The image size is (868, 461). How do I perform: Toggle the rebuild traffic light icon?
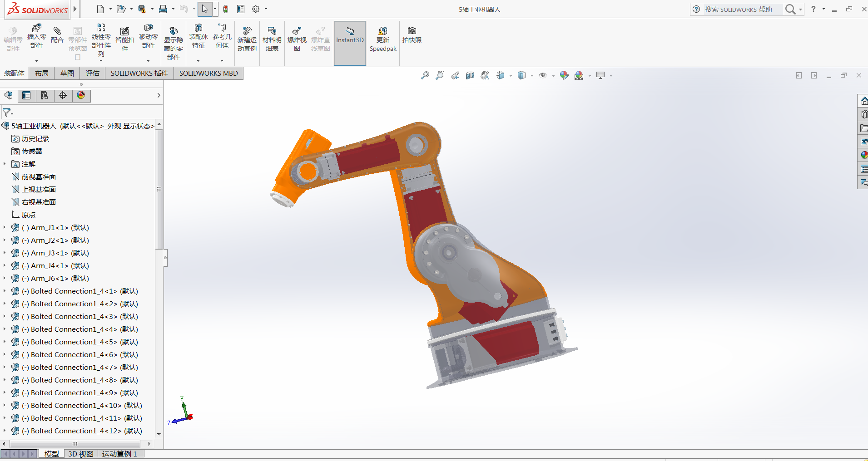(x=226, y=9)
